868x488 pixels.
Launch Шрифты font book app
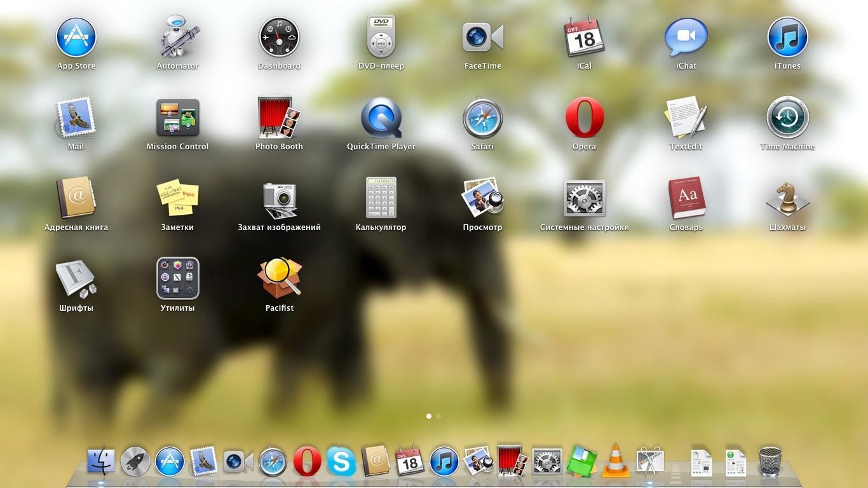(x=76, y=279)
